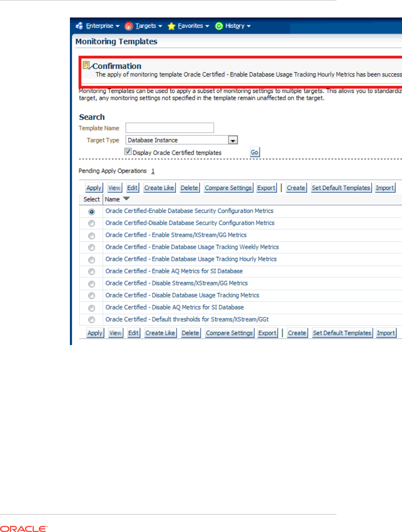Sort by Name column arrow
The height and width of the screenshot is (532, 402).
126,199
